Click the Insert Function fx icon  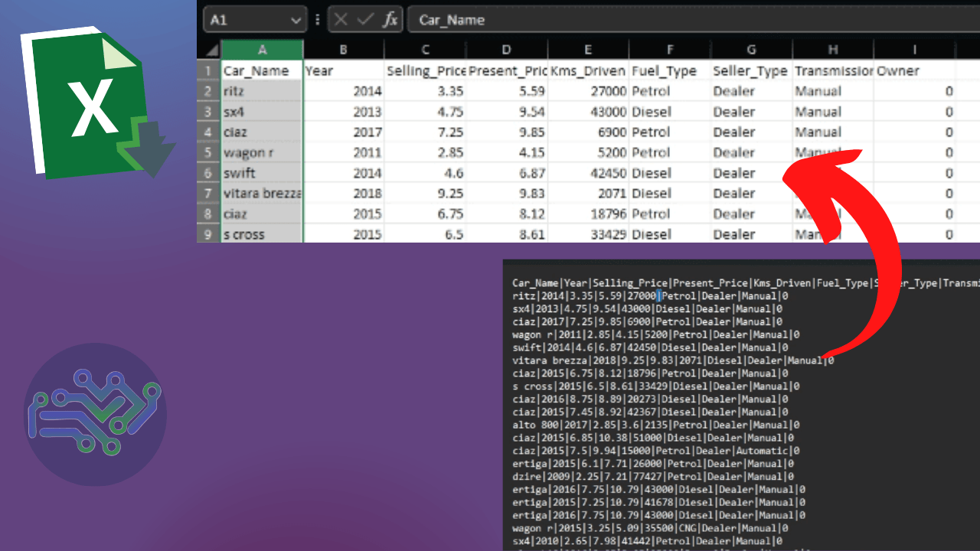(390, 20)
